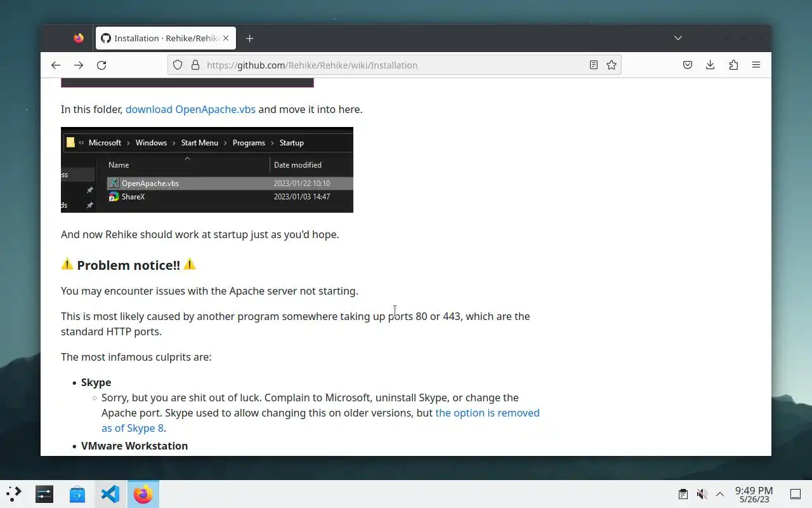Image resolution: width=812 pixels, height=508 pixels.
Task: Open the Firefox downloads panel
Action: (710, 65)
